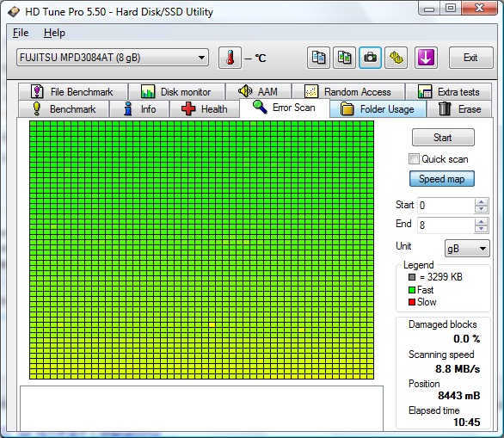Switch to the Erase tab
The width and height of the screenshot is (504, 438).
click(459, 109)
